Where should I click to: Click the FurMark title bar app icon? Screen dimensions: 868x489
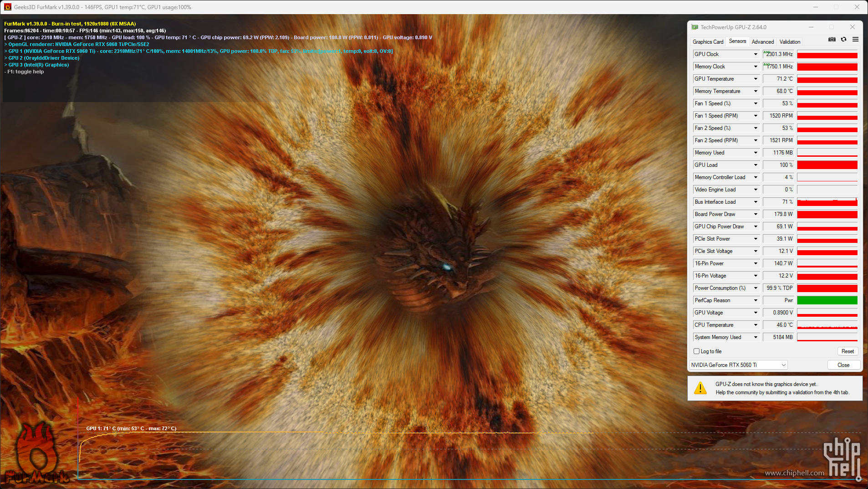pos(8,7)
